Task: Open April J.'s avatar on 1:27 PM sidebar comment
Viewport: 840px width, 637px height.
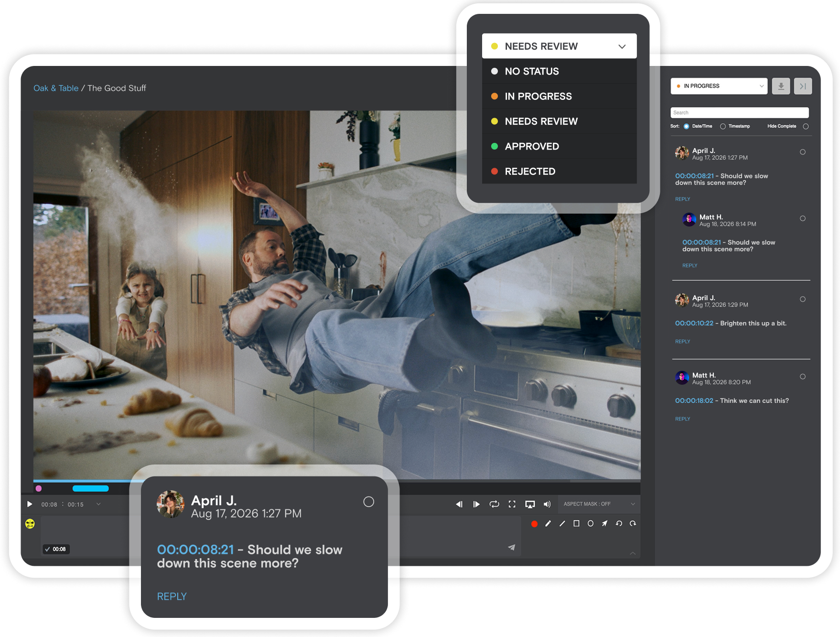Action: pos(682,153)
